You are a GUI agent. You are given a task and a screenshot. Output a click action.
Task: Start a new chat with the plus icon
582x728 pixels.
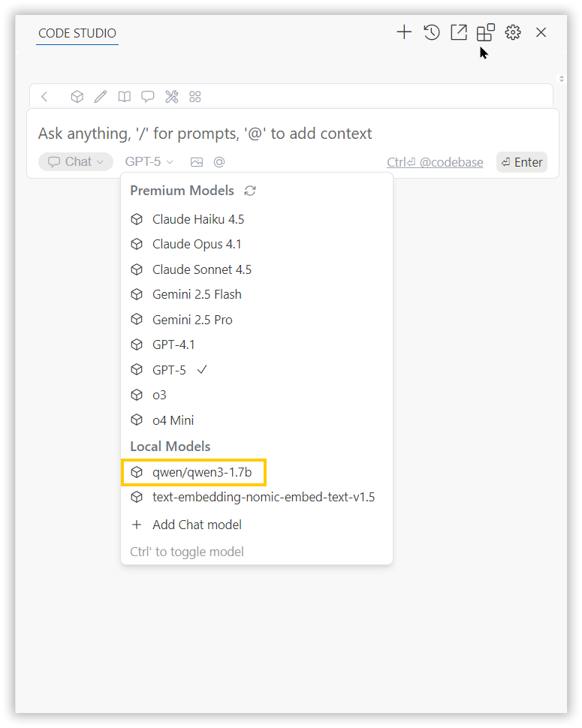tap(404, 32)
